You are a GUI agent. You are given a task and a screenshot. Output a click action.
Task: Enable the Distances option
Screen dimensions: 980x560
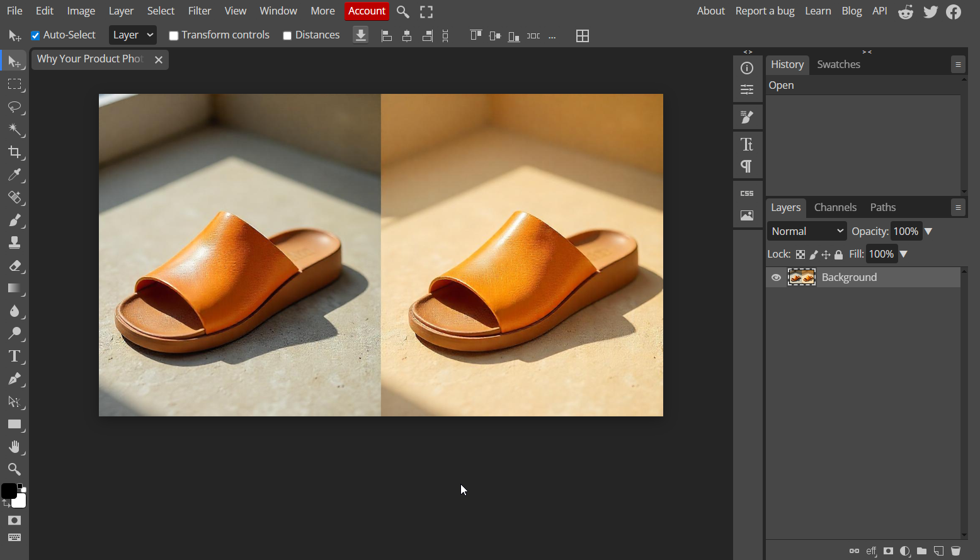tap(287, 35)
